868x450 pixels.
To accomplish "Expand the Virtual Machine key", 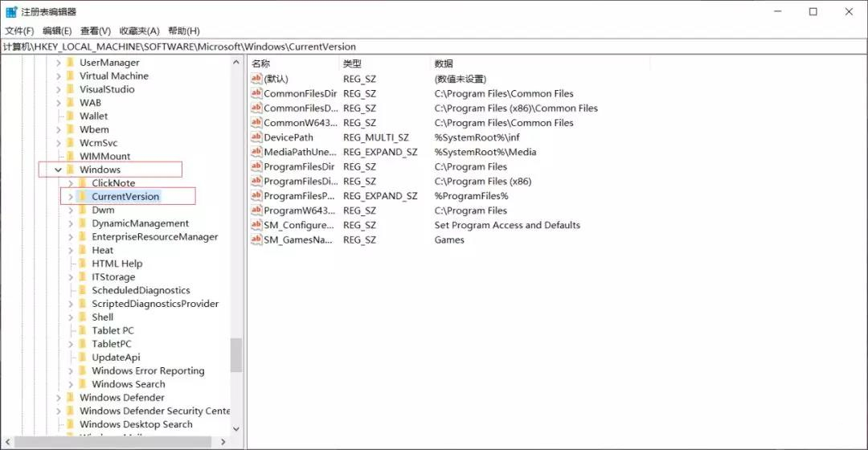I will pos(58,76).
